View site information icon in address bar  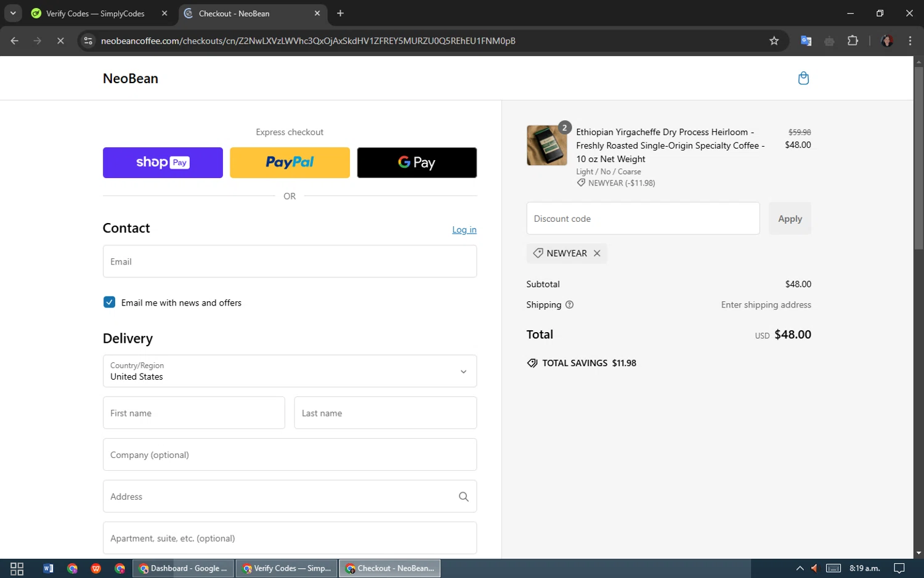click(x=88, y=41)
